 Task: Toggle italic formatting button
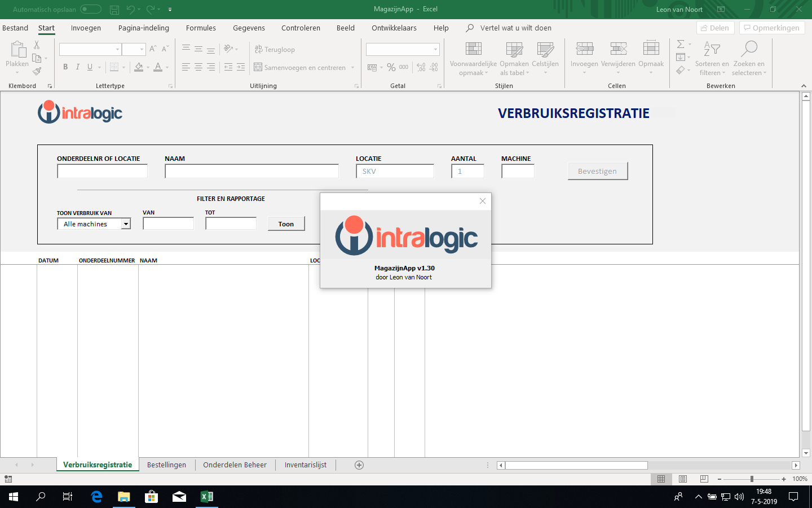(77, 67)
